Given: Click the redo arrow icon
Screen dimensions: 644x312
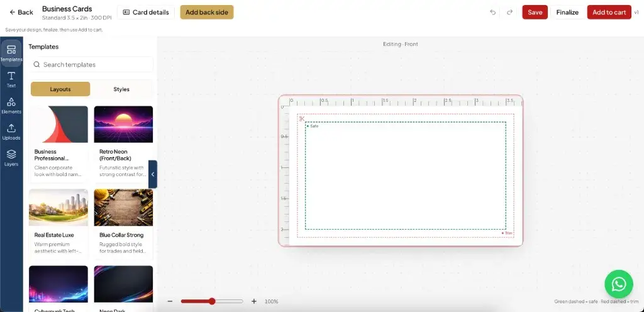Looking at the screenshot, I should click(509, 13).
